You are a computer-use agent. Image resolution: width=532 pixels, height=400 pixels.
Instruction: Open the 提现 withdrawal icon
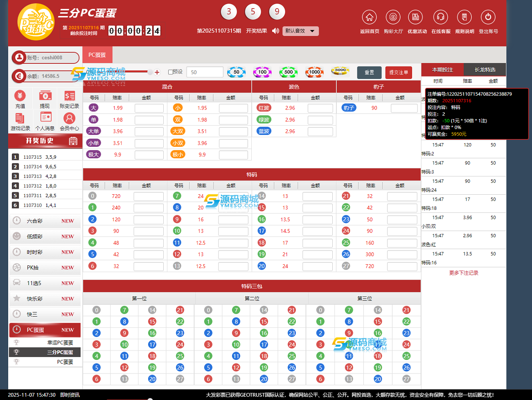45,96
